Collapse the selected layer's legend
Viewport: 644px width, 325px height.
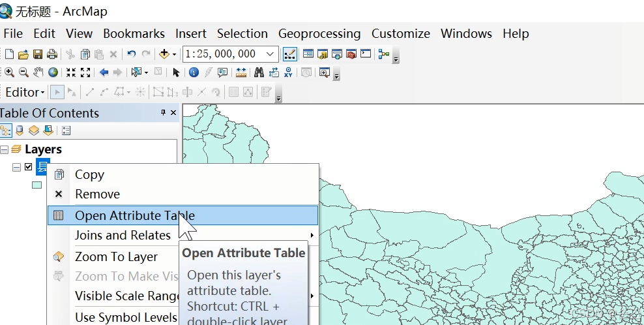pyautogui.click(x=16, y=167)
